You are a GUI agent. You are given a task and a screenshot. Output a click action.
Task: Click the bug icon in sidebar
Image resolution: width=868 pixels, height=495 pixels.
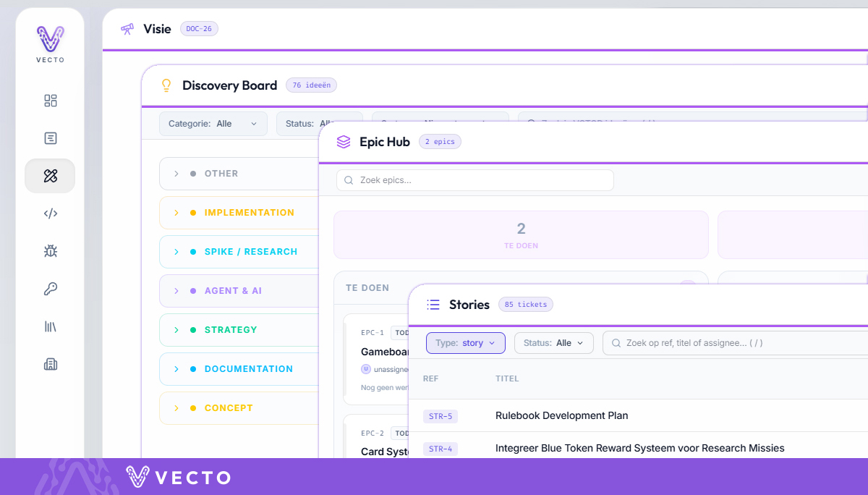(x=50, y=251)
